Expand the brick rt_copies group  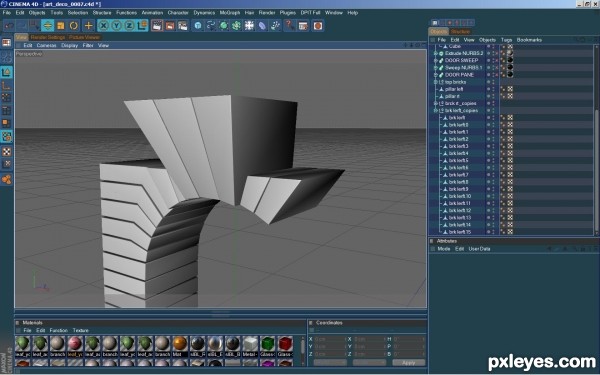tap(435, 103)
